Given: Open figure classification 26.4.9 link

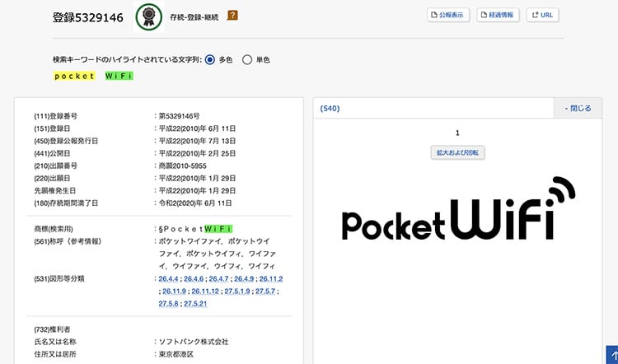Looking at the screenshot, I should (x=244, y=279).
